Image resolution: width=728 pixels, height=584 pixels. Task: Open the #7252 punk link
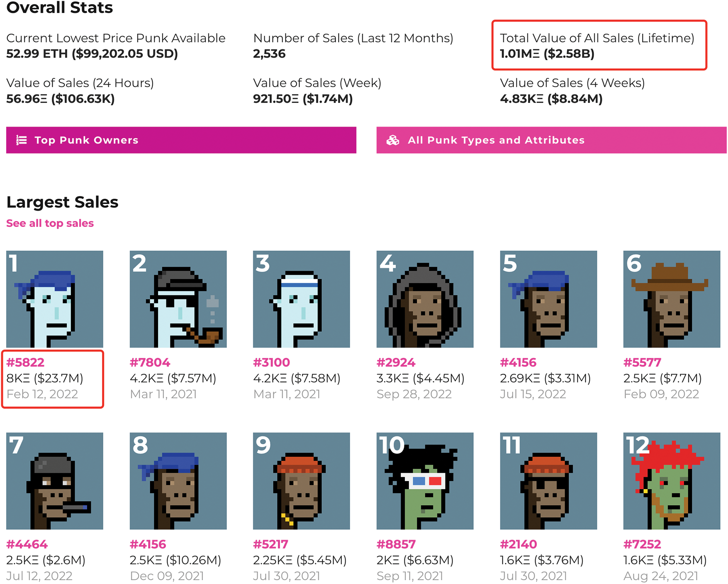[x=642, y=544]
